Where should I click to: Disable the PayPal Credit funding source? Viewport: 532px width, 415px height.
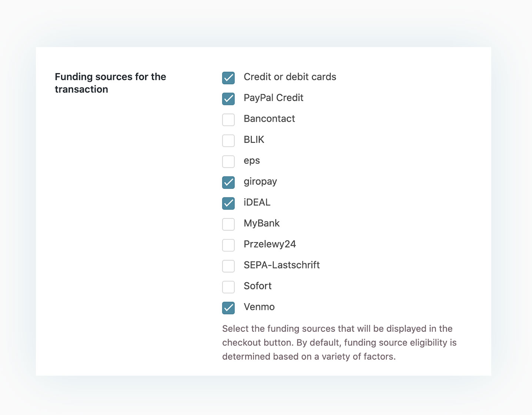[228, 99]
